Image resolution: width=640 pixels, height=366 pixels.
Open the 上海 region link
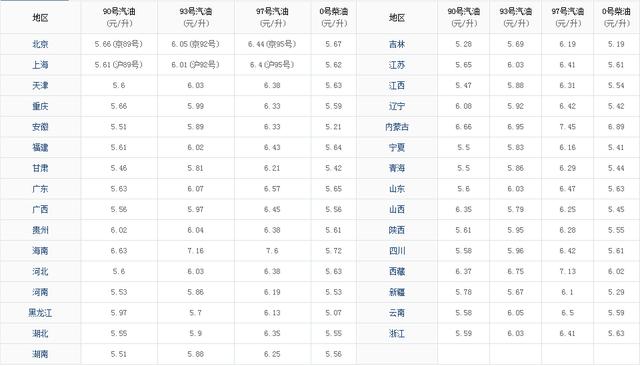[40, 65]
